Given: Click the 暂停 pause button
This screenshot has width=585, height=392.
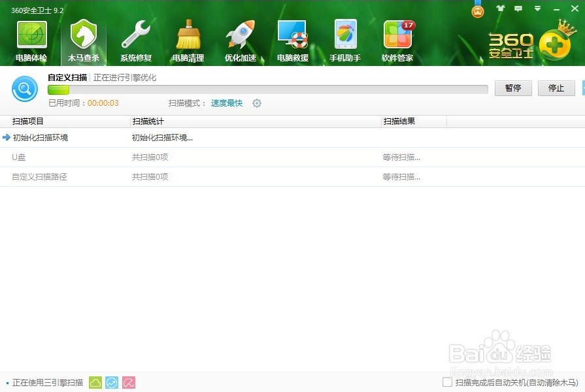Looking at the screenshot, I should [x=513, y=88].
